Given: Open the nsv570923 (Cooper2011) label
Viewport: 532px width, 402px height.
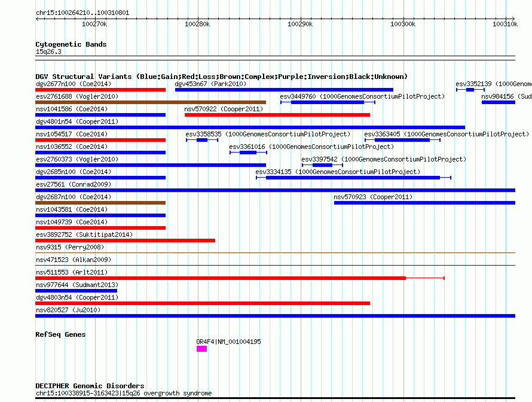Looking at the screenshot, I should click(373, 197).
